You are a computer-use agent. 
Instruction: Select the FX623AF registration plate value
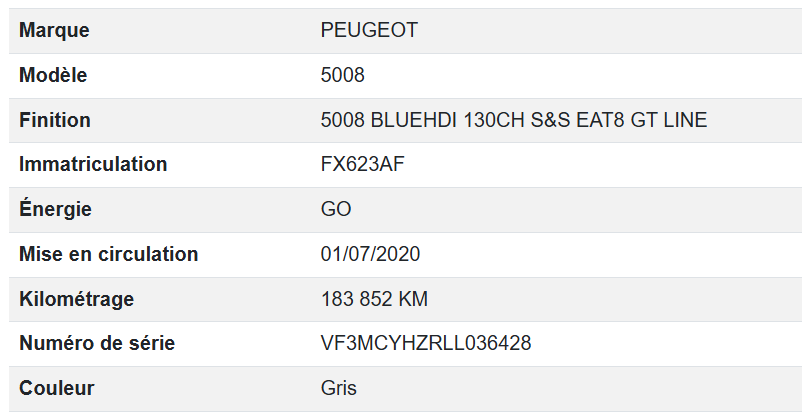(362, 165)
